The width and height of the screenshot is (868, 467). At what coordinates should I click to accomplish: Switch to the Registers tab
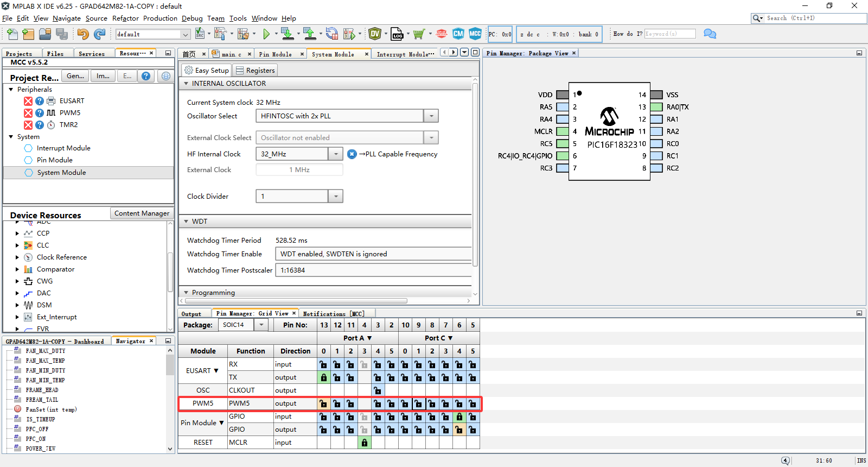[255, 71]
